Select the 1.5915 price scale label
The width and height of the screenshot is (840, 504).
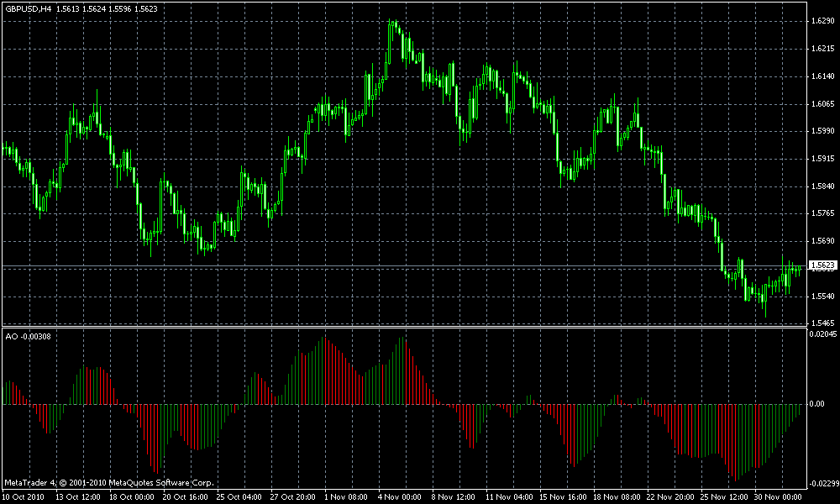pyautogui.click(x=823, y=159)
